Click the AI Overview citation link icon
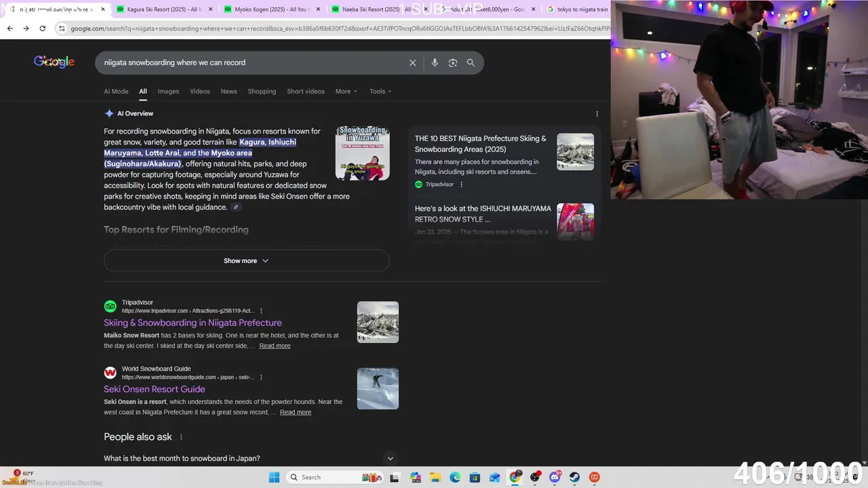Screen dimensions: 868x488 coord(235,207)
